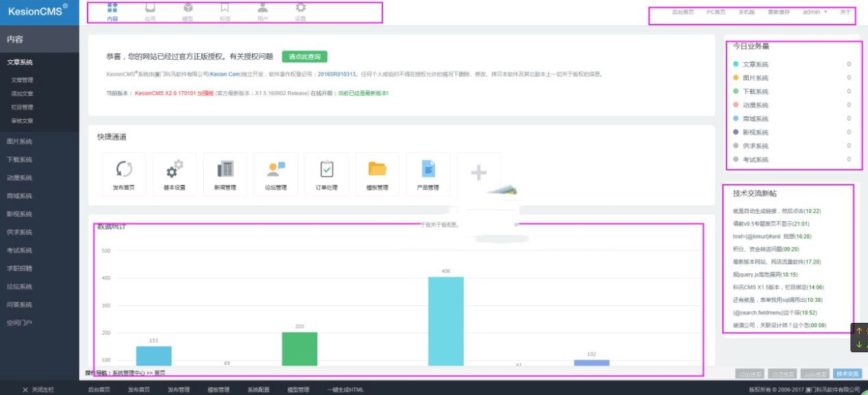This screenshot has width=868, height=395.
Task: Click 后台首页 in the bottom bar
Action: pos(99,389)
